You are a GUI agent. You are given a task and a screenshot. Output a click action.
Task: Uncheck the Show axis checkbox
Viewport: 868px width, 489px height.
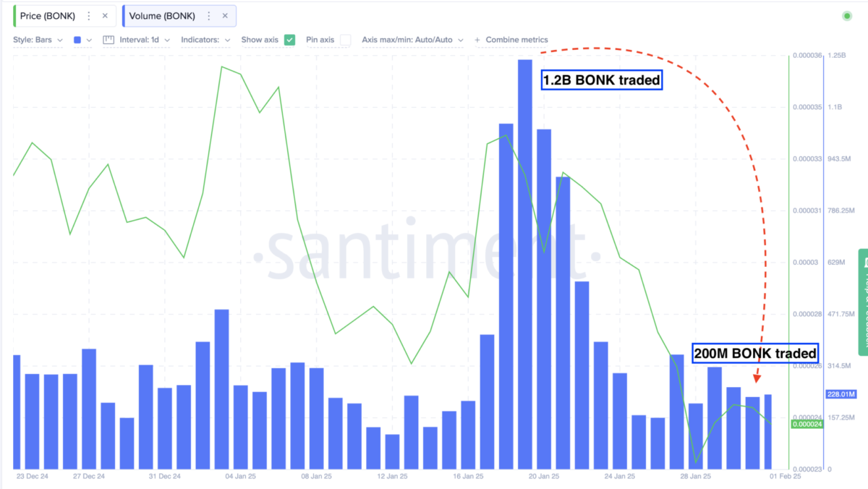pyautogui.click(x=290, y=41)
